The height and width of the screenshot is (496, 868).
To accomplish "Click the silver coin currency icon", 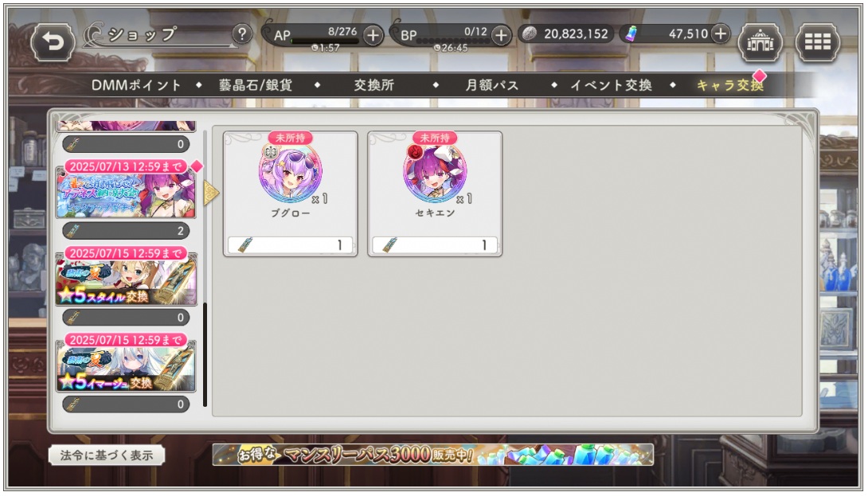I will tap(530, 33).
